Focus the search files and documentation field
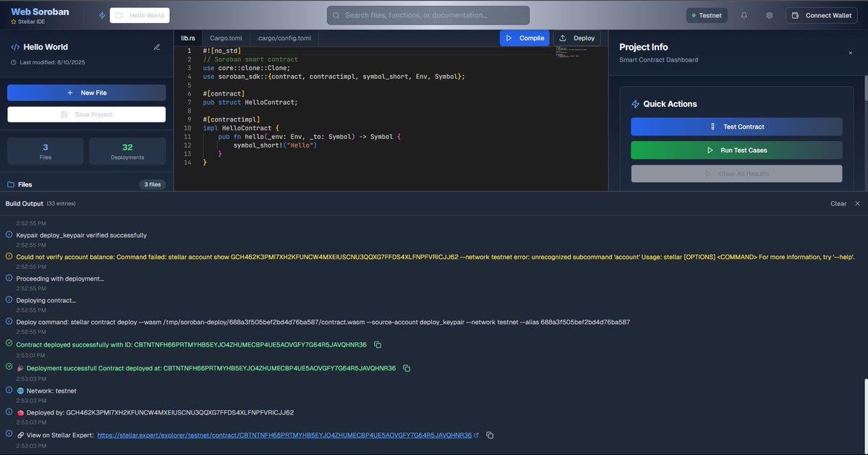This screenshot has width=868, height=455. tap(428, 15)
